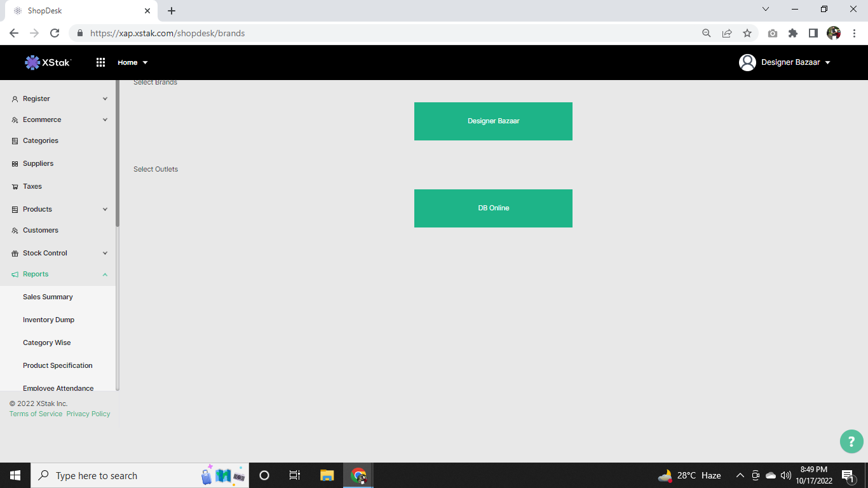Click the user profile avatar icon
The width and height of the screenshot is (868, 488).
[x=747, y=62]
